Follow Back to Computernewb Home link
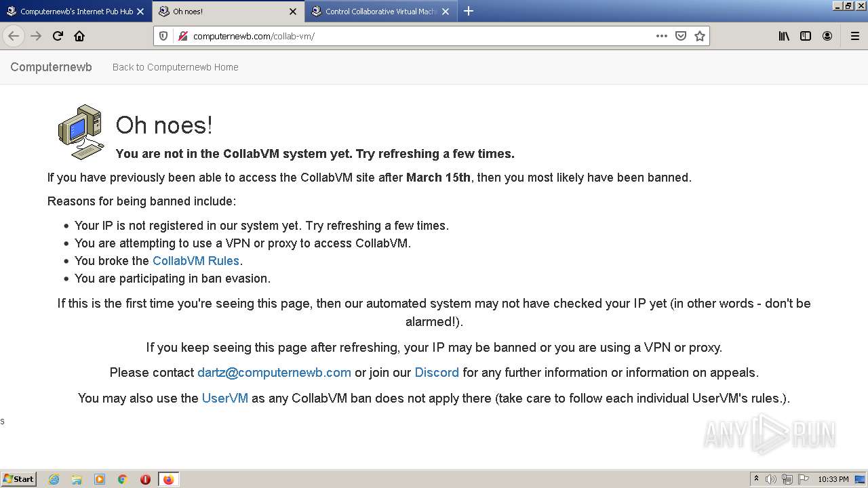Viewport: 868px width, 488px height. tap(175, 67)
